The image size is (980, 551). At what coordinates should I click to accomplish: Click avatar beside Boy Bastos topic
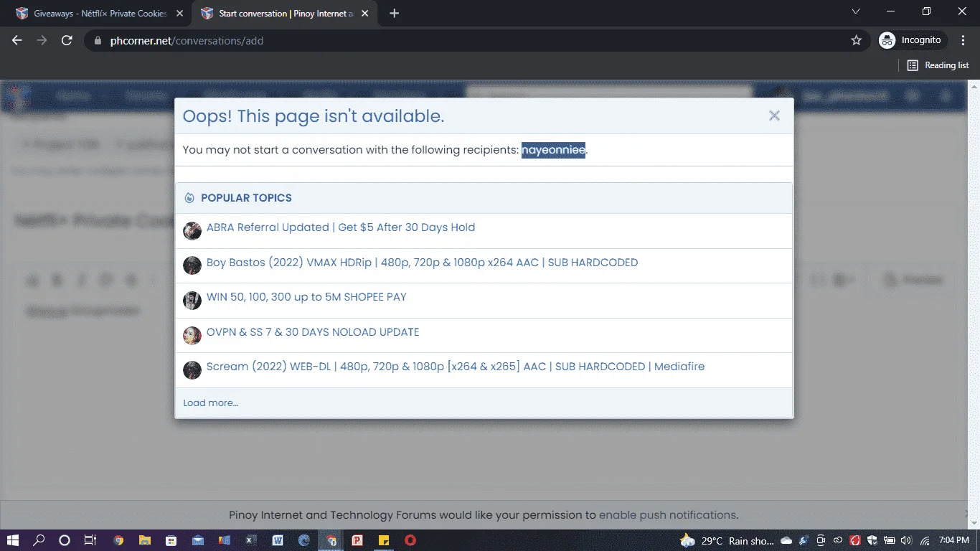(192, 265)
